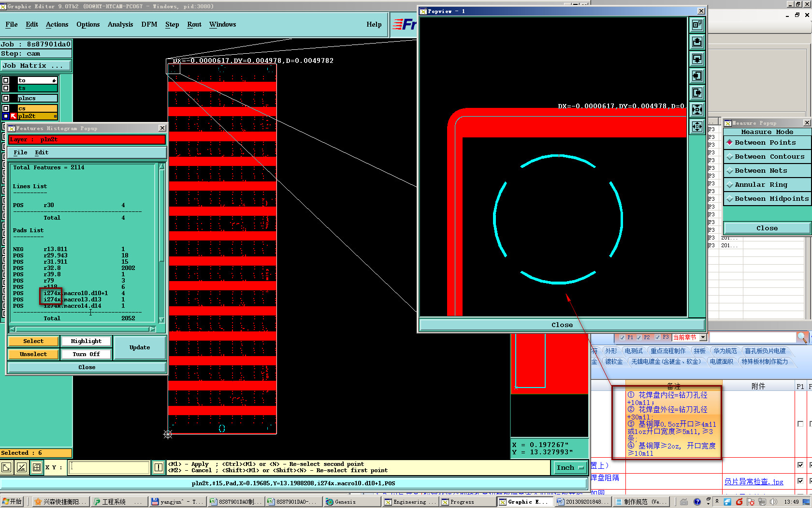Open the 当前章节 dropdown
Viewport: 812px width, 508px height.
703,337
